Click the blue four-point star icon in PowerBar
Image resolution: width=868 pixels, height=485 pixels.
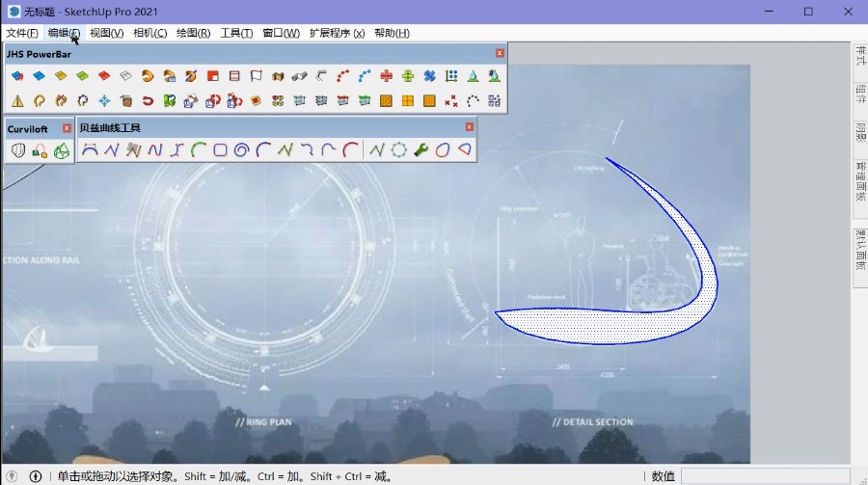click(x=104, y=101)
